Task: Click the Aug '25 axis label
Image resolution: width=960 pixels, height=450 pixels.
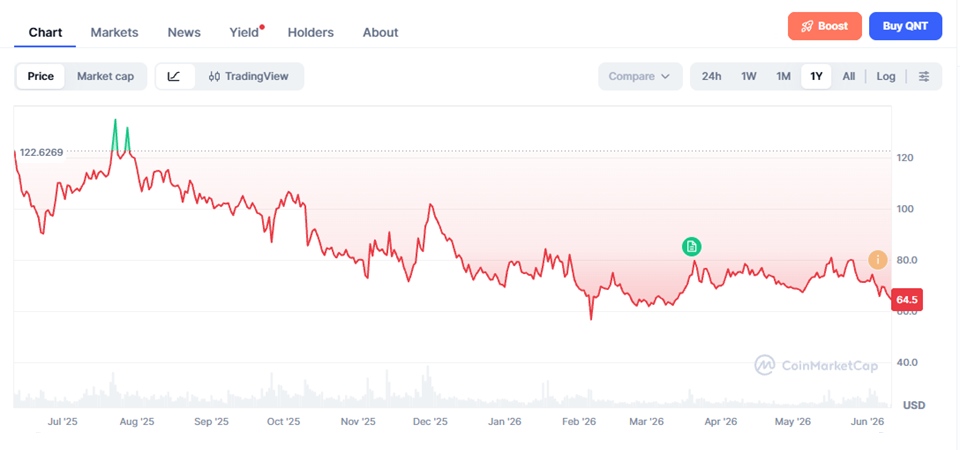Action: (x=137, y=422)
